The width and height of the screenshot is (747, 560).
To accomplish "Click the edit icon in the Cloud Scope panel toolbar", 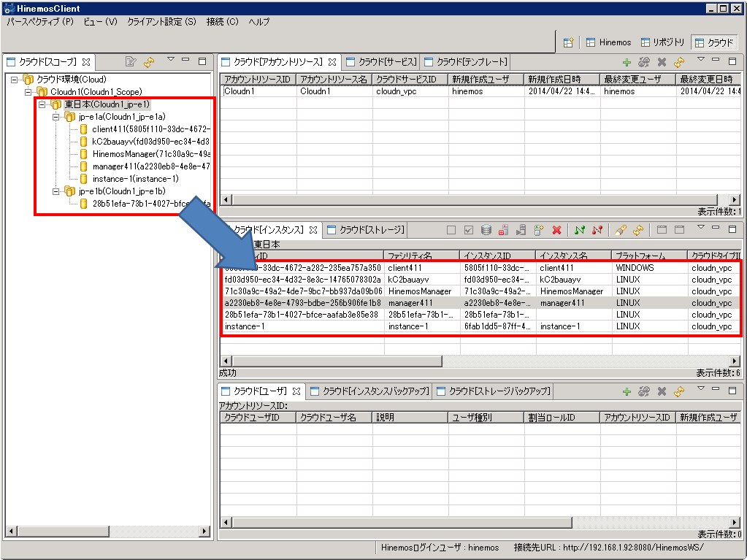I will [x=130, y=61].
